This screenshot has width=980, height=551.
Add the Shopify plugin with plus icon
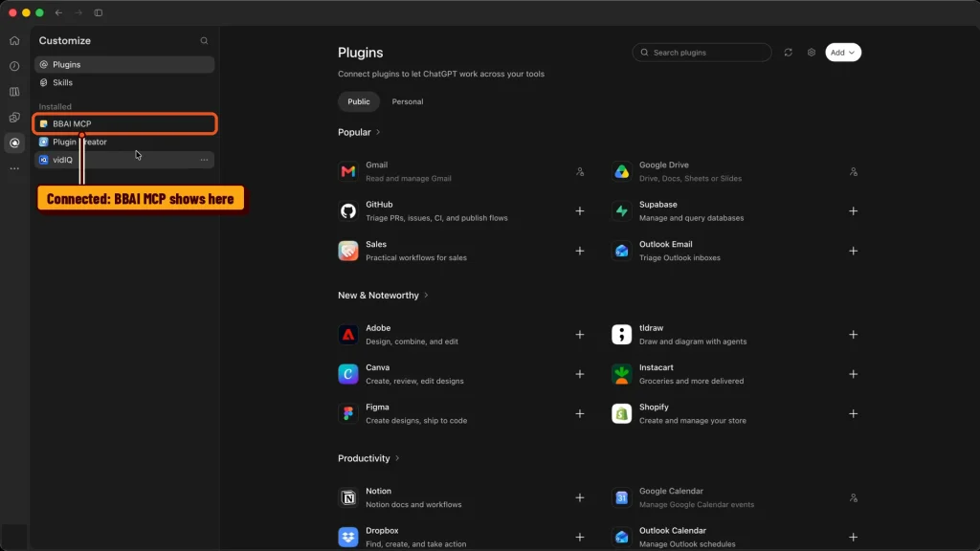pyautogui.click(x=853, y=413)
